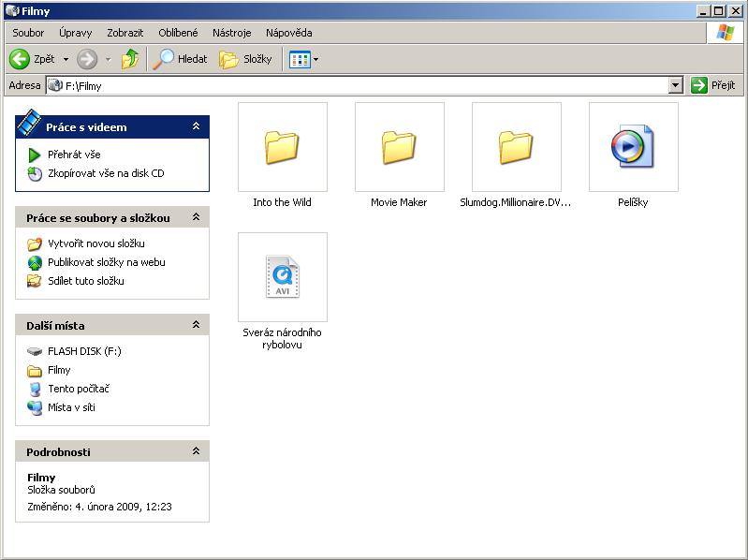Open the address bar dropdown arrow
This screenshot has height=560, width=748.
(676, 85)
